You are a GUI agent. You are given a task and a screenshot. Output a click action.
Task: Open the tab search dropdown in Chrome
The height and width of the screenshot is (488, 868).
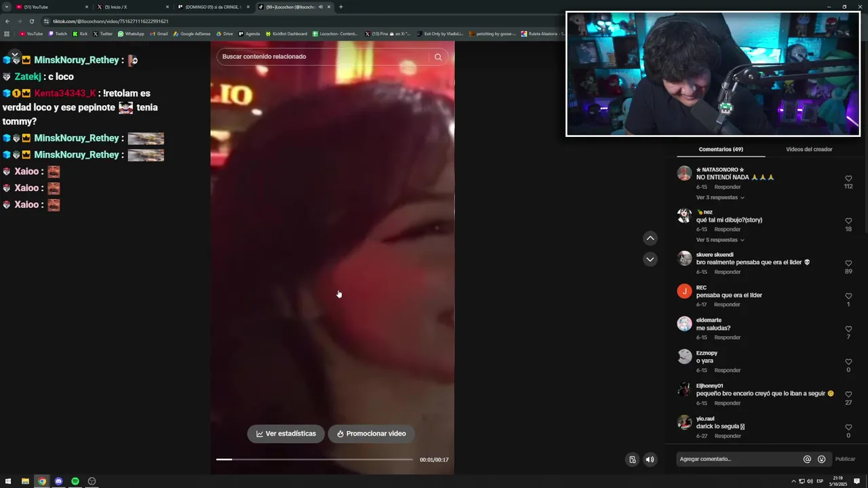coord(6,7)
